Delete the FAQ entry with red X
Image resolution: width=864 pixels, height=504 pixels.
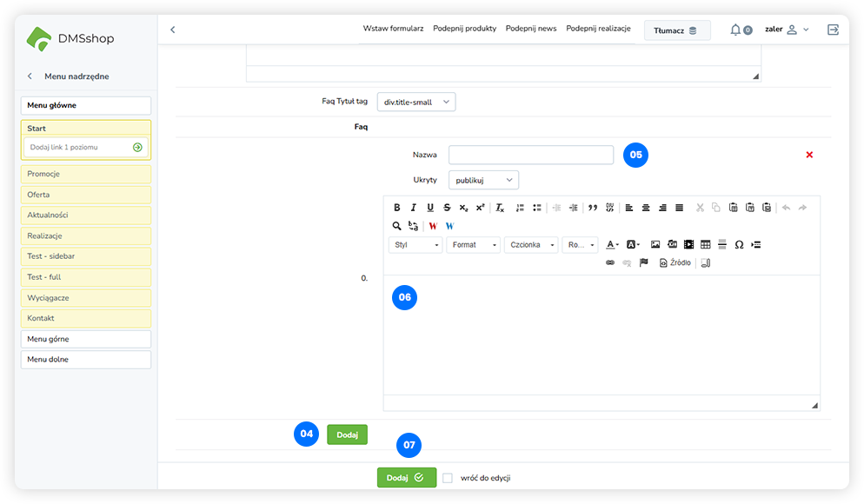pos(809,155)
